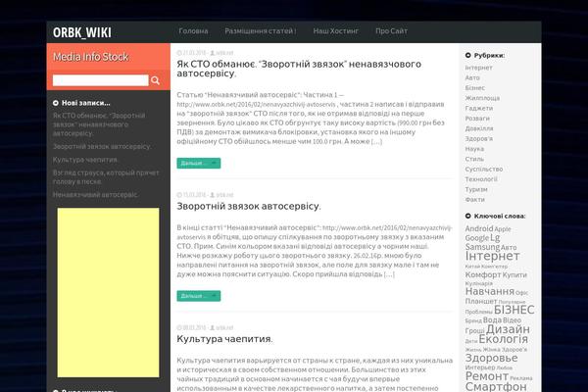Open article title Як СТО обманює

299,69
